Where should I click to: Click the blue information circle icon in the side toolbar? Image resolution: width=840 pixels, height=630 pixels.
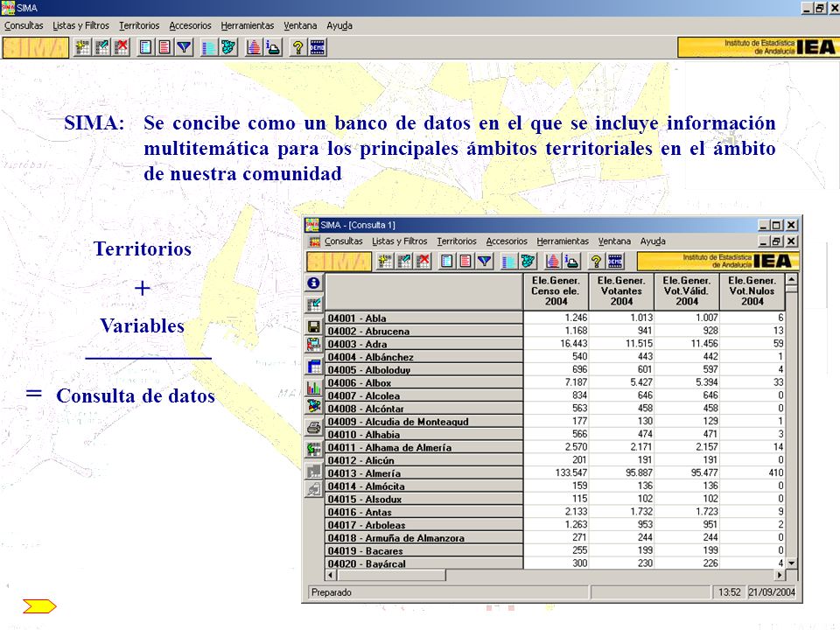pyautogui.click(x=314, y=283)
